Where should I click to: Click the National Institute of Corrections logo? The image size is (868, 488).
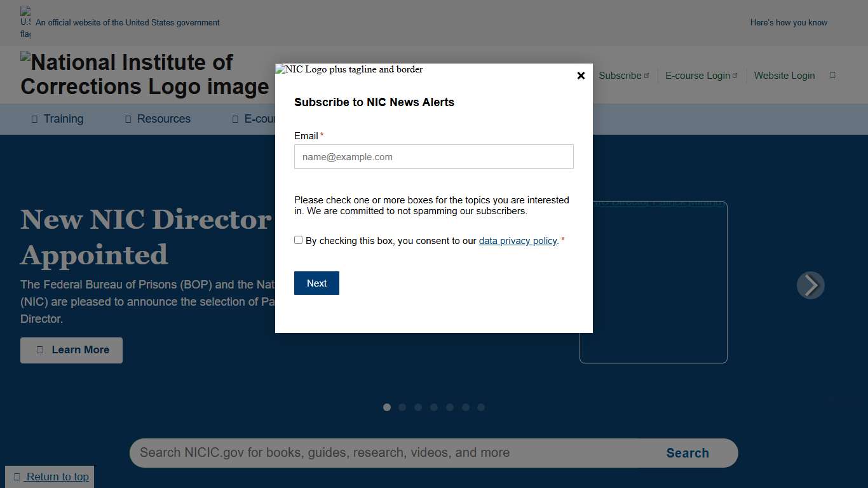(x=145, y=74)
